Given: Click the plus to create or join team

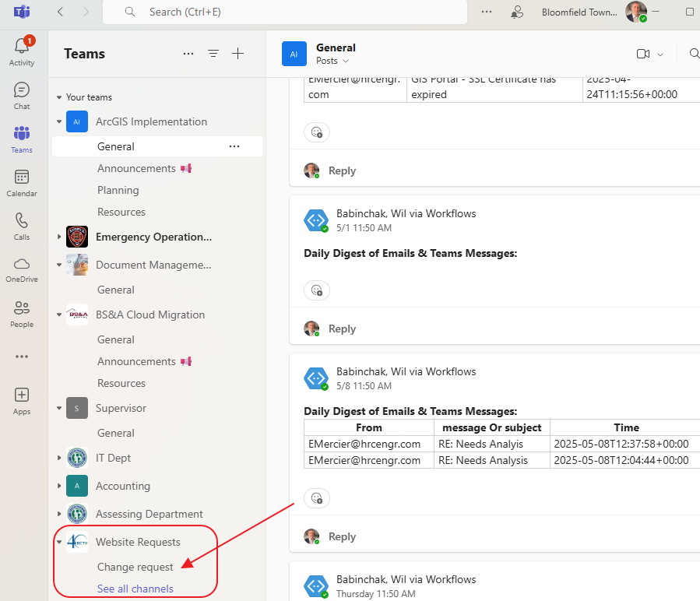Looking at the screenshot, I should click(238, 54).
